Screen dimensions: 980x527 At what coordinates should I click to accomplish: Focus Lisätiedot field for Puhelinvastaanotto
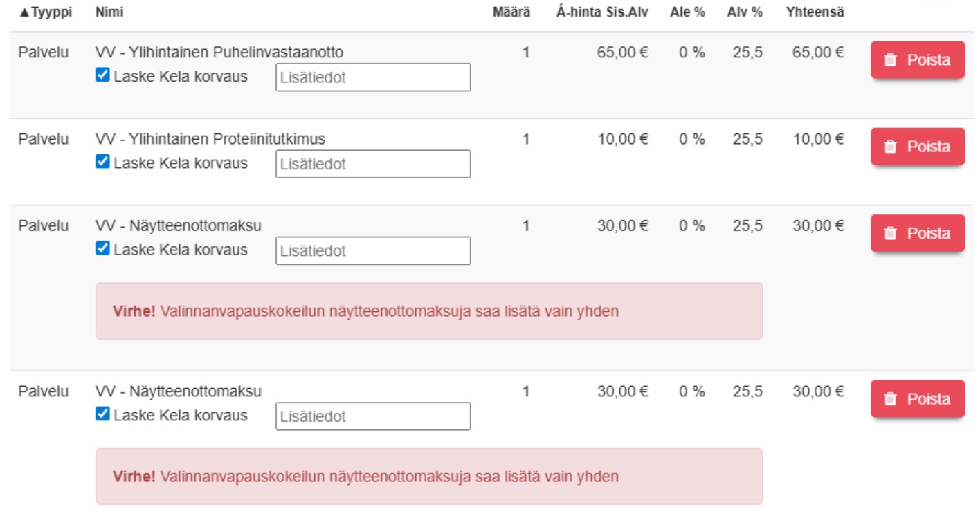click(373, 77)
